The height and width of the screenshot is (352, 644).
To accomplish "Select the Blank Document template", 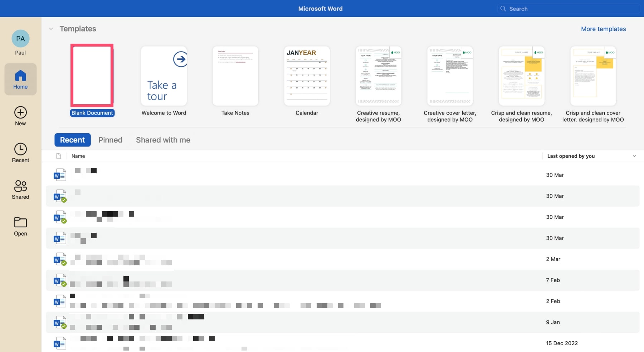I will pos(92,76).
